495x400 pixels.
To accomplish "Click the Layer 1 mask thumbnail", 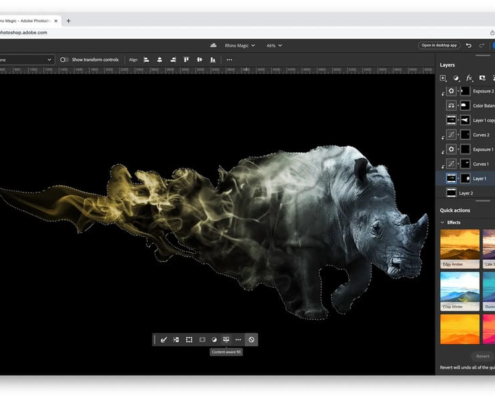I will (x=465, y=179).
